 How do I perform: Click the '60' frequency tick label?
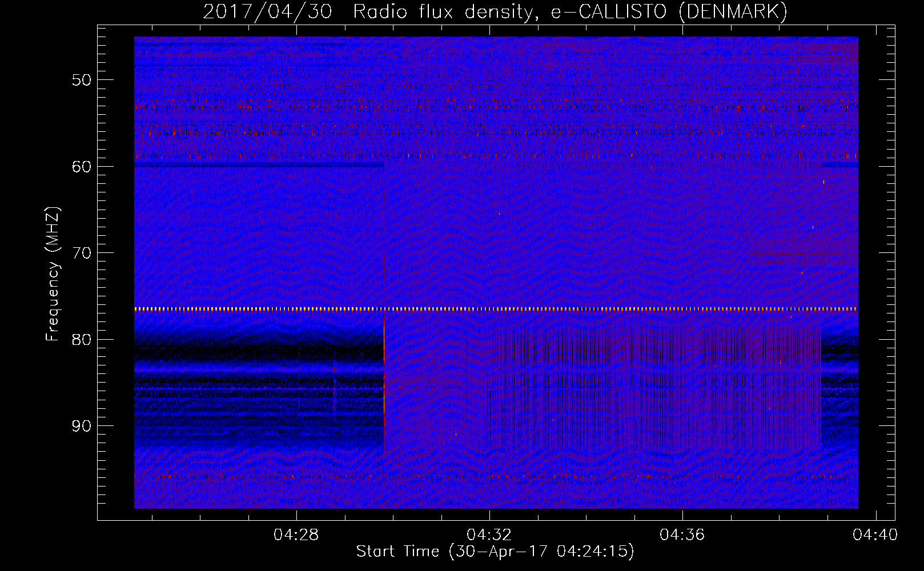pyautogui.click(x=81, y=167)
